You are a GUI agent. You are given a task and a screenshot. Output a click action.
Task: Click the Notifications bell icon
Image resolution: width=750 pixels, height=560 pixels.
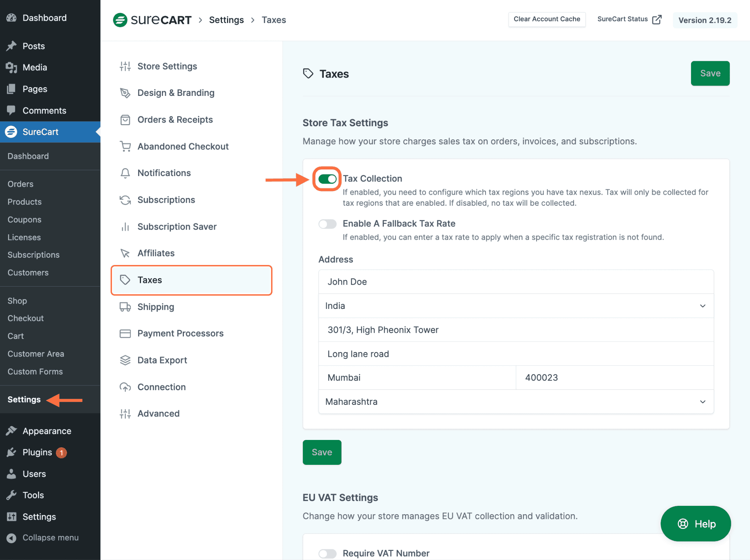pos(125,173)
